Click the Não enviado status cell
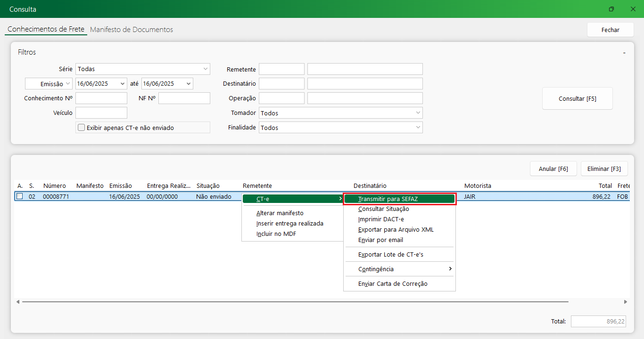The height and width of the screenshot is (339, 644). coord(214,196)
